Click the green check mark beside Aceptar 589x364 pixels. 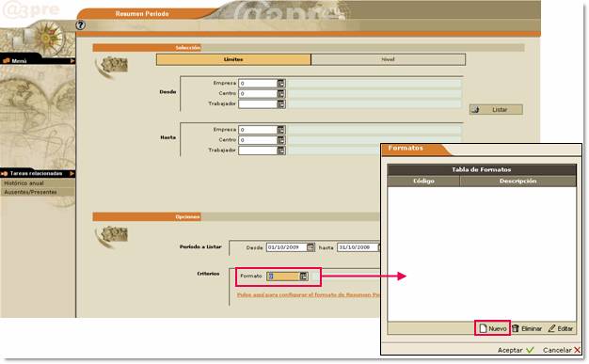(x=530, y=350)
